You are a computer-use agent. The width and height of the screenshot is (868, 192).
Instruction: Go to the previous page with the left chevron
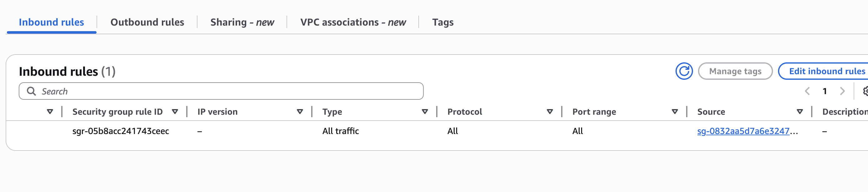[x=808, y=91]
